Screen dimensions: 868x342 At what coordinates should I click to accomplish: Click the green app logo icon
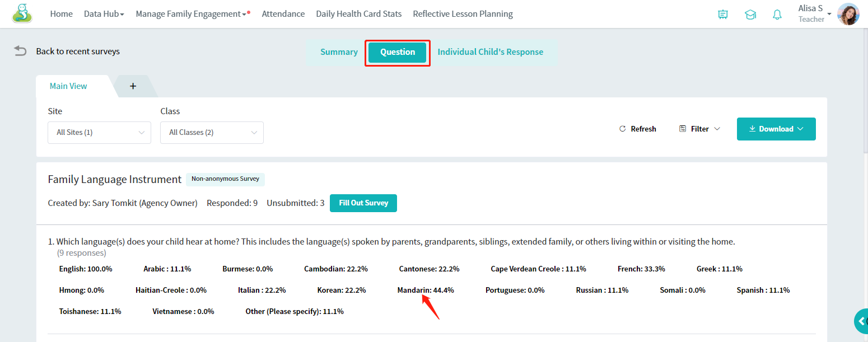click(x=22, y=13)
